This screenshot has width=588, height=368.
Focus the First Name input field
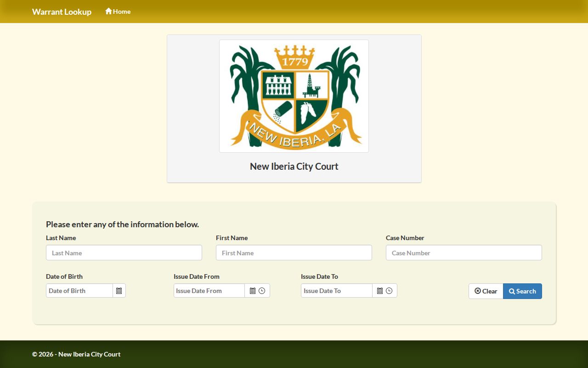coord(294,253)
